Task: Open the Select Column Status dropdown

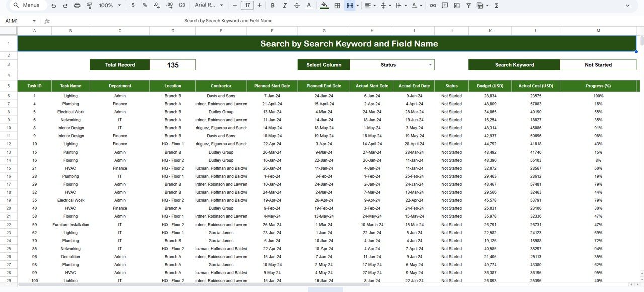Action: (392, 64)
